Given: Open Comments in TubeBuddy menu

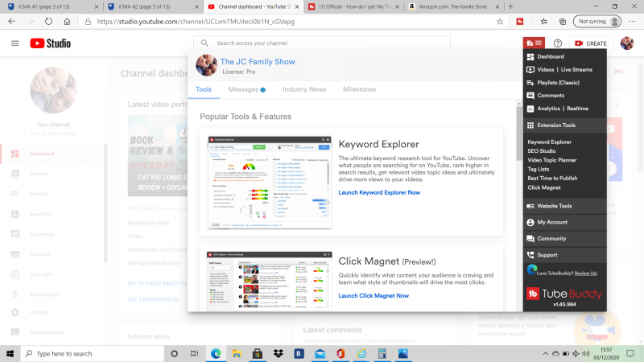Looking at the screenshot, I should tap(551, 96).
